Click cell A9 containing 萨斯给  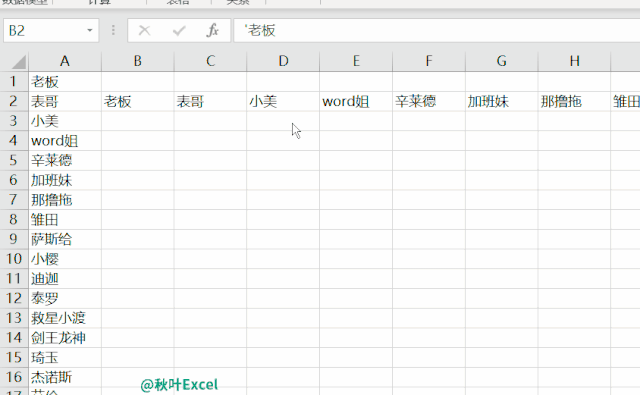pos(65,239)
